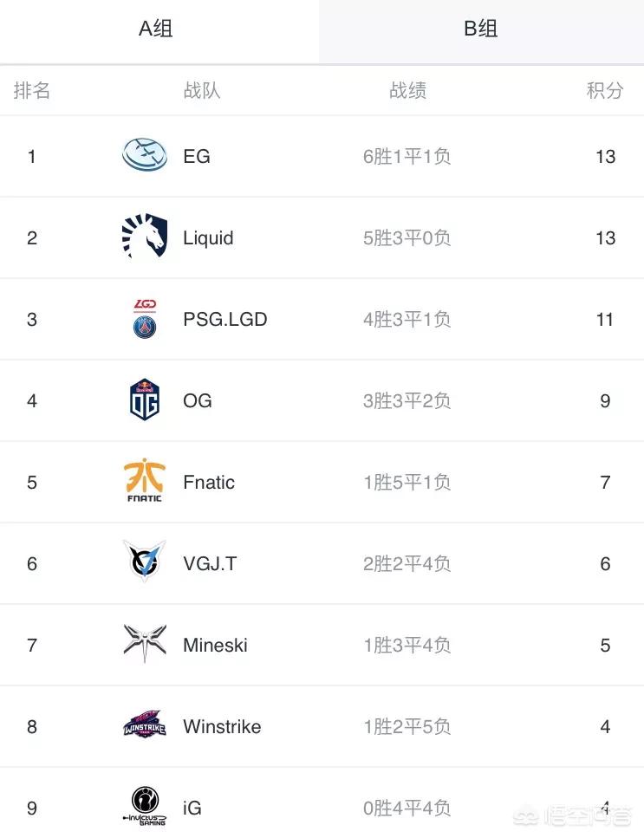Click the Team Liquid horse logo
This screenshot has width=644, height=838.
(x=144, y=237)
